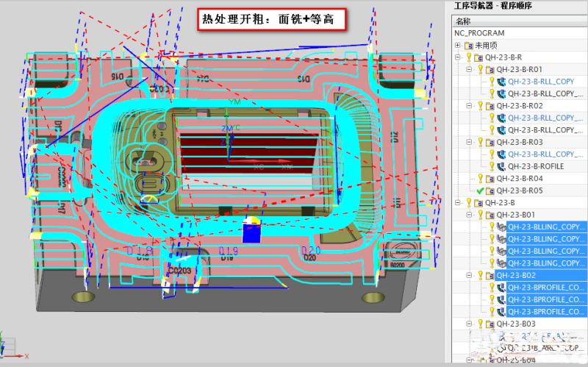The image size is (588, 367).
Task: Click the yellow status icon beside QH-23-B-R04
Action: point(481,179)
